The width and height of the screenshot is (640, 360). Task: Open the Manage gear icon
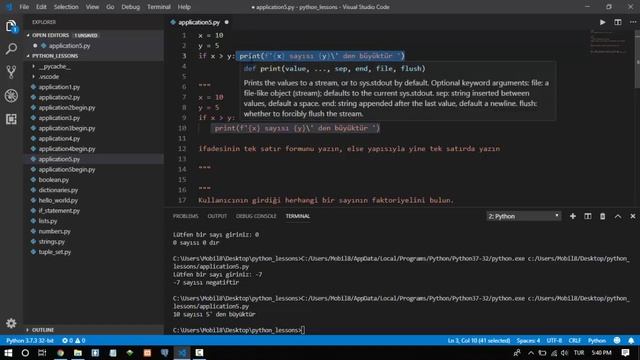11,323
